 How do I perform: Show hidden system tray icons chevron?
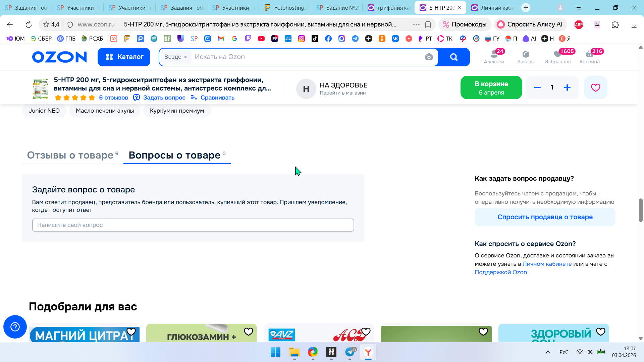point(548,352)
